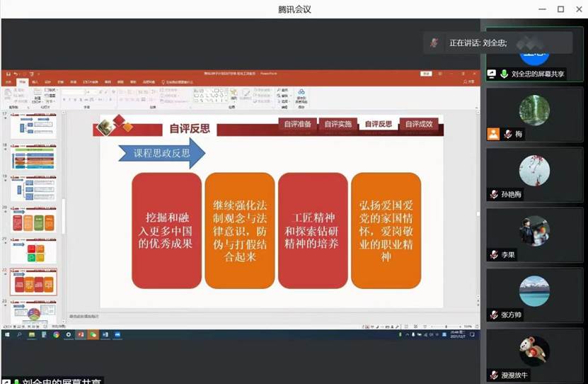Click the muted mic icon beside 孙艳梅
588x384 pixels.
pyautogui.click(x=494, y=194)
